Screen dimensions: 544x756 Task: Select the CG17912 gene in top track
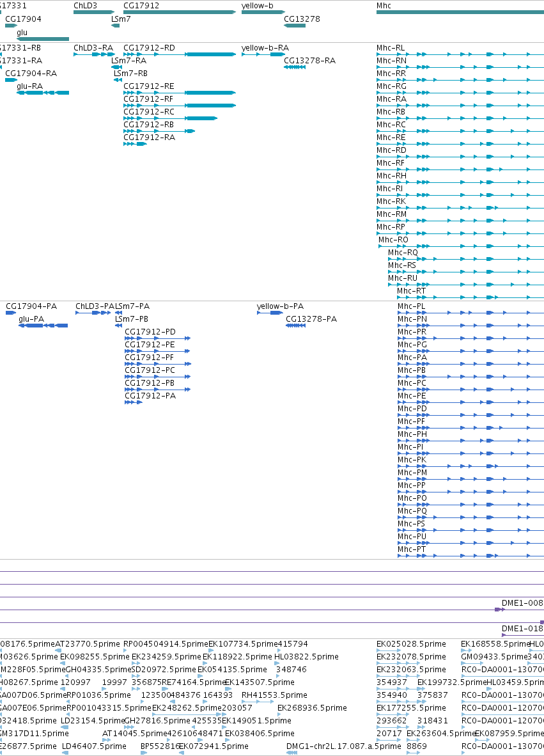click(x=180, y=12)
